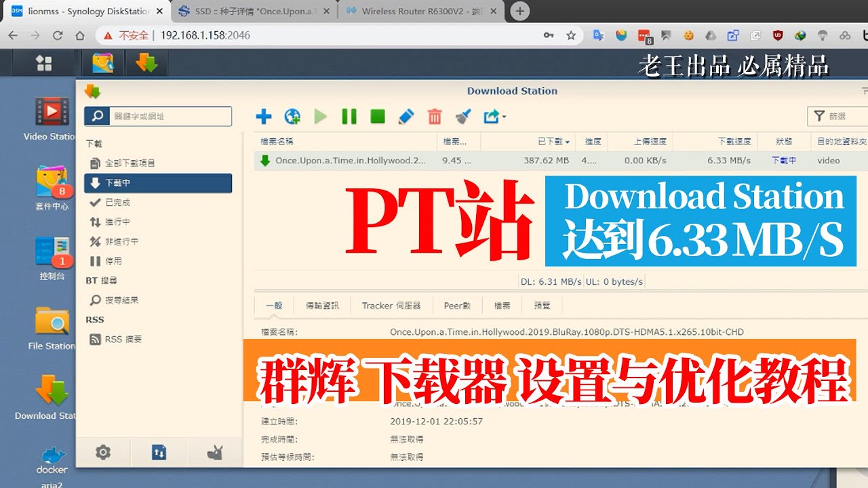
Task: Open 控制台 desktop icon
Action: coord(52,258)
